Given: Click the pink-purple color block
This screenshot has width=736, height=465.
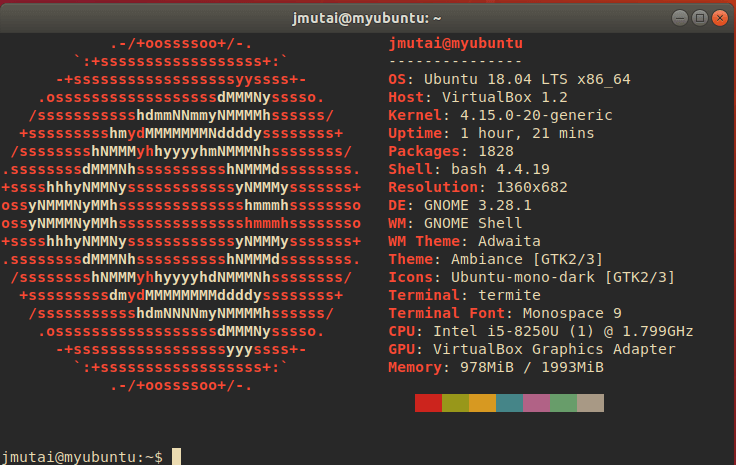Looking at the screenshot, I should pyautogui.click(x=536, y=403).
